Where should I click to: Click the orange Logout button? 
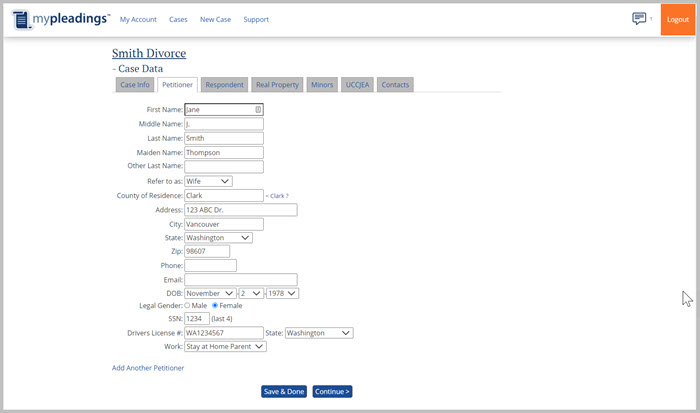pyautogui.click(x=677, y=20)
